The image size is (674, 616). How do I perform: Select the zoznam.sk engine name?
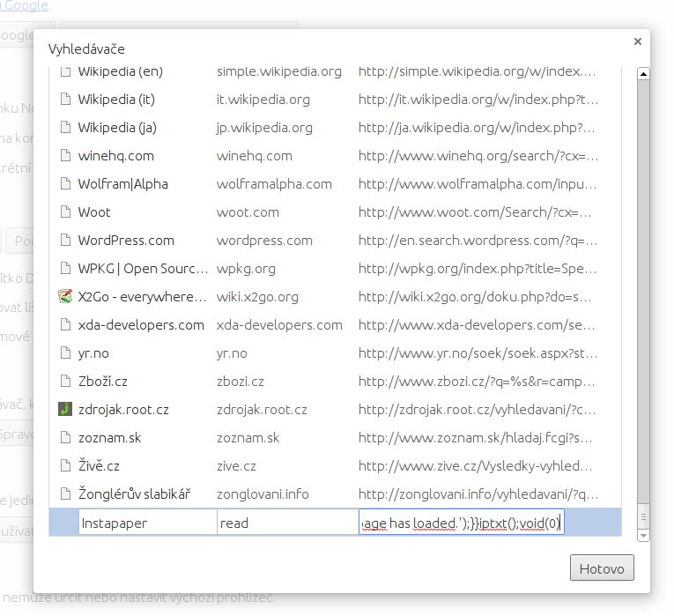109,438
